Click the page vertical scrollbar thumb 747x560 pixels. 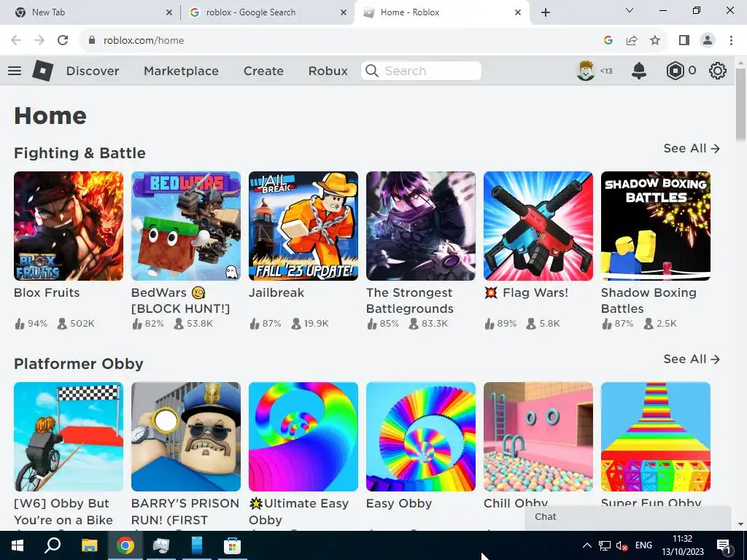click(x=740, y=104)
